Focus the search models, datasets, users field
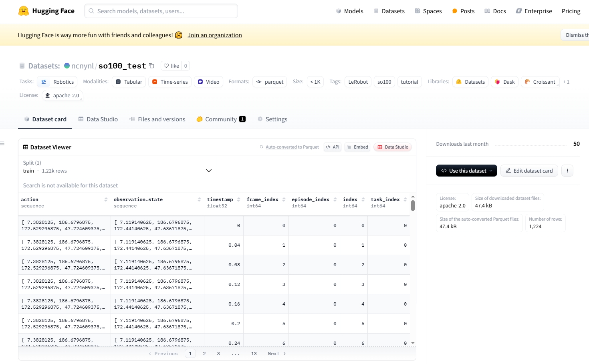 161,11
